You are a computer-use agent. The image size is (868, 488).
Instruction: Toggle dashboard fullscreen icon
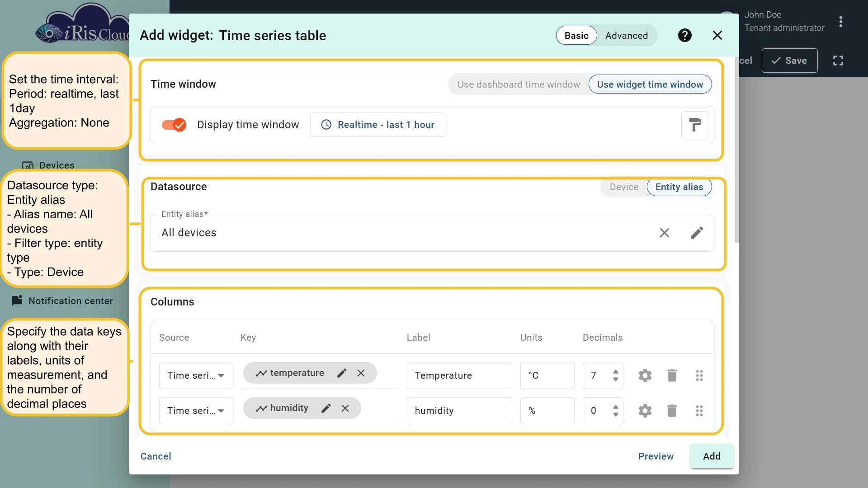(838, 61)
